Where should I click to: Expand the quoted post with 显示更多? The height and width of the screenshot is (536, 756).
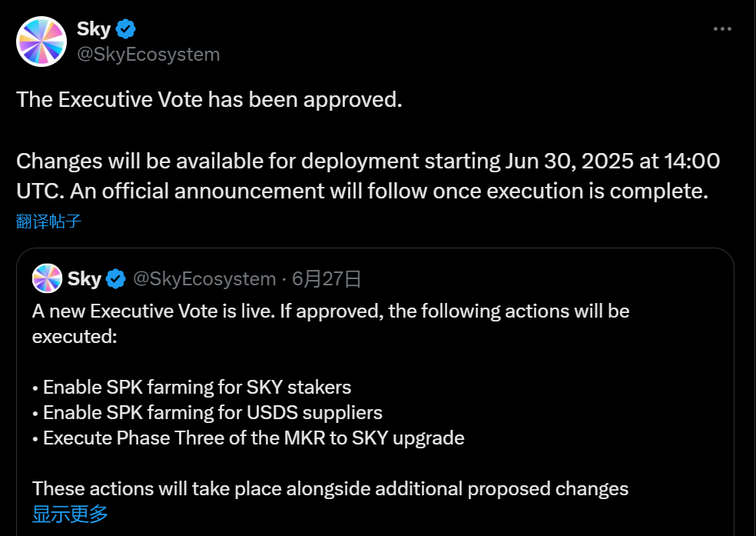tap(70, 514)
